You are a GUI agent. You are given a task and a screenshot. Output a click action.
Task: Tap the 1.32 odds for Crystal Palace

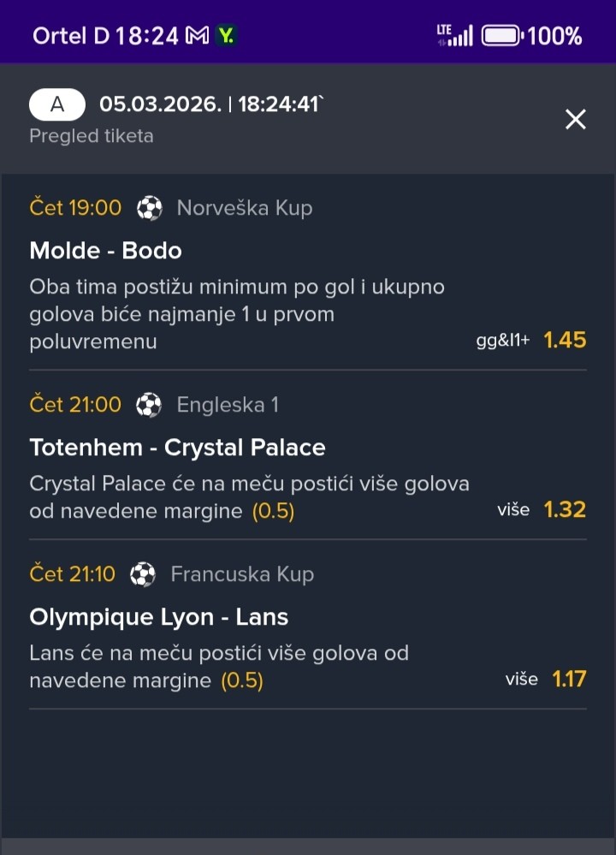tap(565, 510)
